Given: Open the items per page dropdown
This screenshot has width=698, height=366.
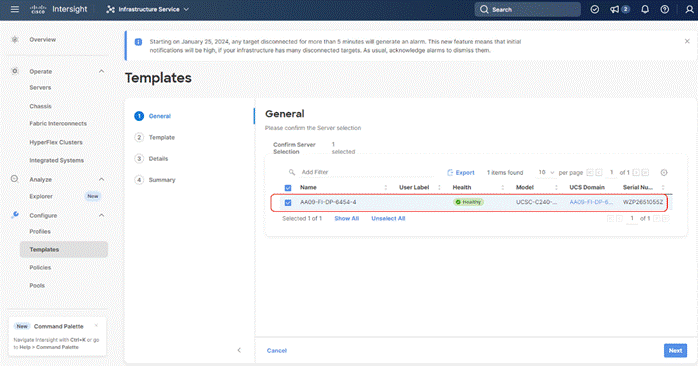Looking at the screenshot, I should (x=546, y=172).
